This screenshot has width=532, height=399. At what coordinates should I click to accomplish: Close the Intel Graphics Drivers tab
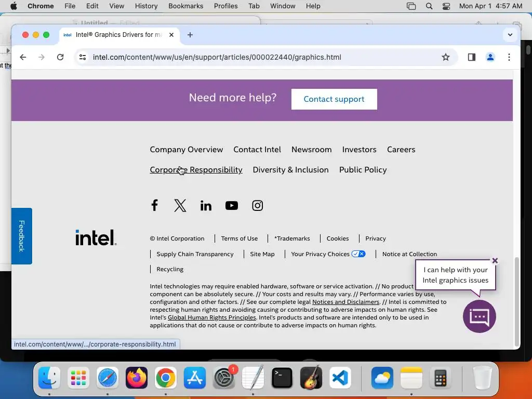click(171, 35)
